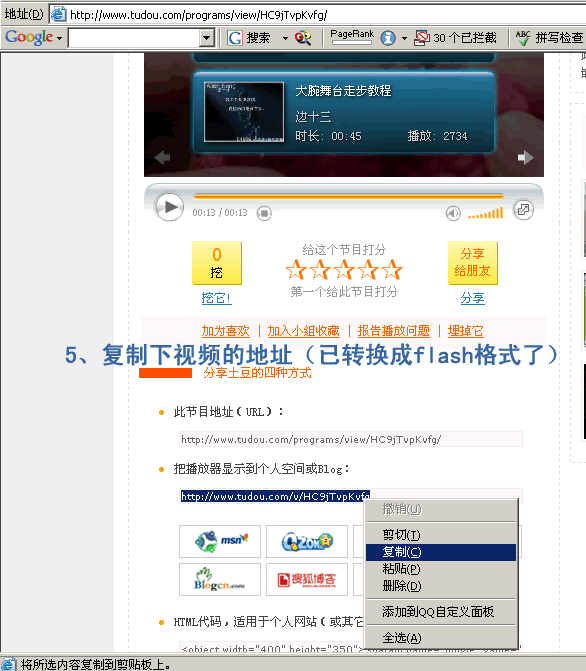Click the yellow 0 挖 dig button
Viewport: 586px width, 671px height.
(x=217, y=263)
